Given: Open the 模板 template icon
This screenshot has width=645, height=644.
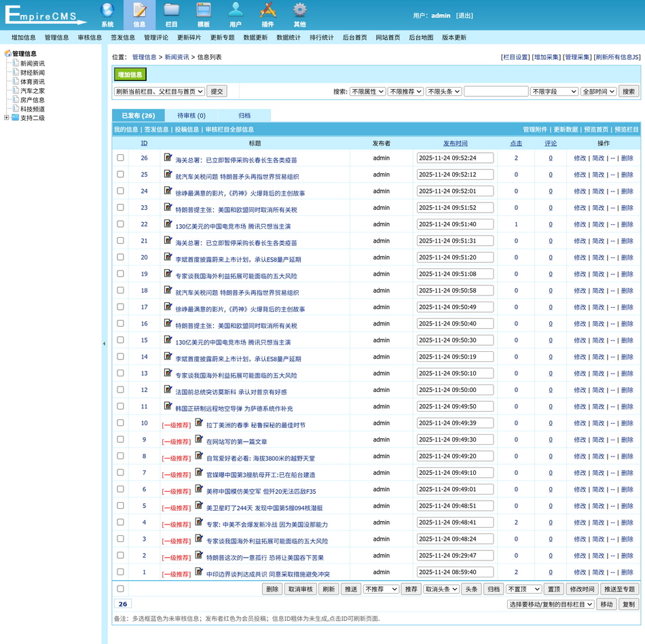Looking at the screenshot, I should [203, 10].
